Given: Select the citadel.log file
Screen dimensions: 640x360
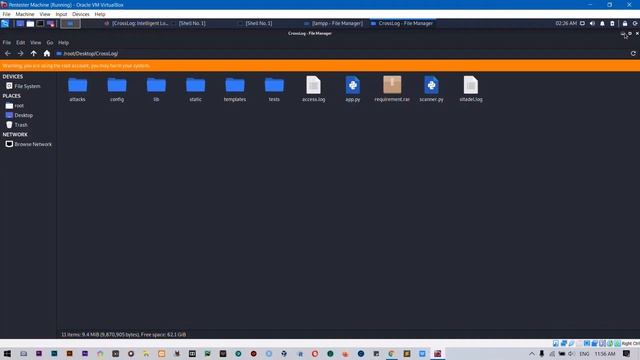Looking at the screenshot, I should [x=471, y=89].
